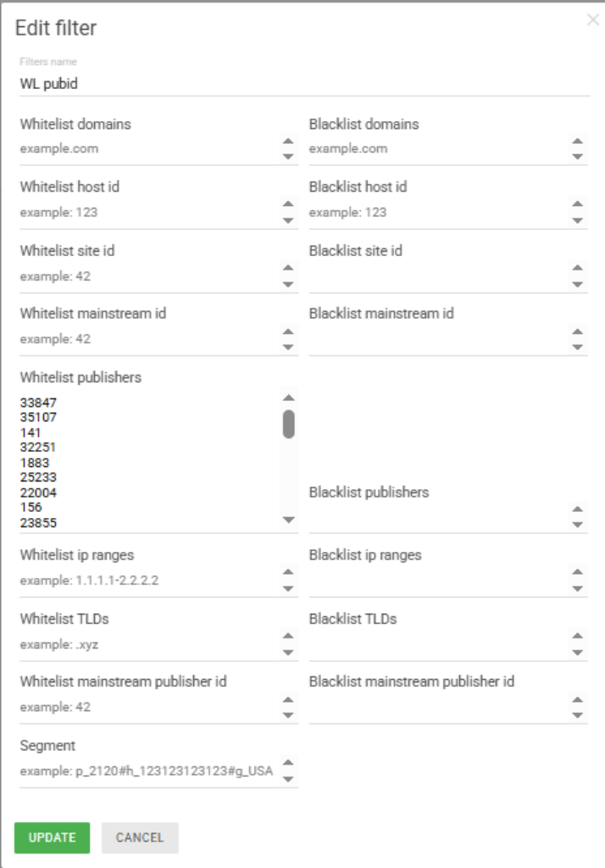The width and height of the screenshot is (605, 868).
Task: Click the Segment text field
Action: pos(148,771)
